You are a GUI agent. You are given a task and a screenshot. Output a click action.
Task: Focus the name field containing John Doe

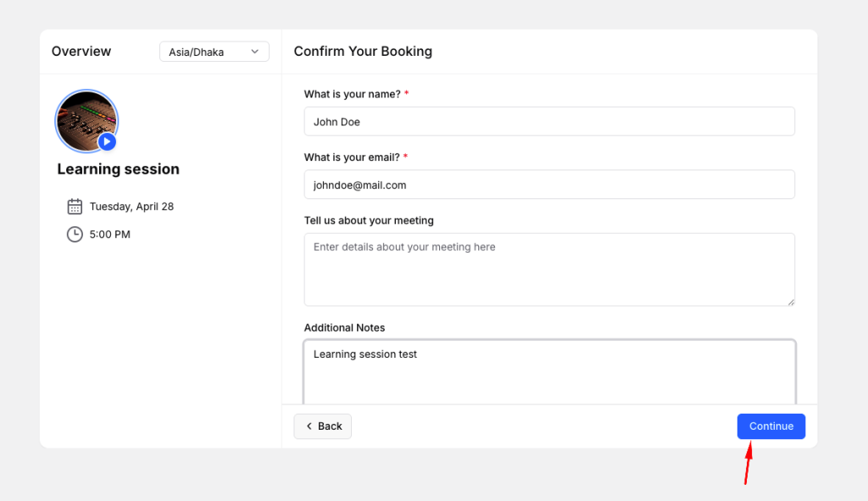click(x=549, y=121)
